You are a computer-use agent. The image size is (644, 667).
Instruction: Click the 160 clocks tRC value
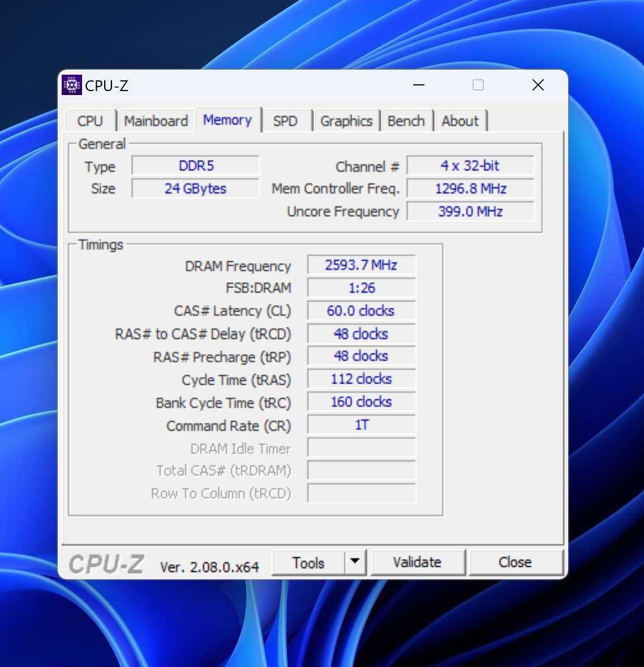pos(362,402)
